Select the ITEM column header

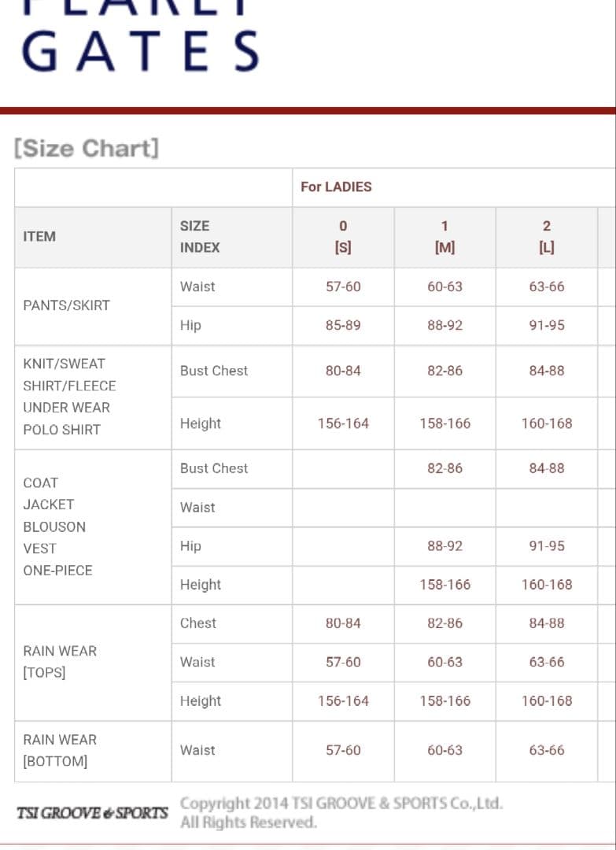39,236
